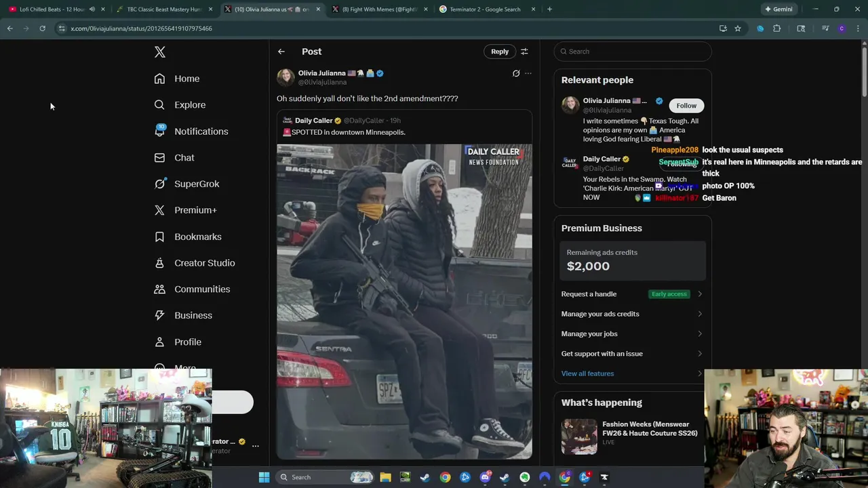Screen dimensions: 868x488
Task: Expand the View all features chevron
Action: tap(700, 373)
